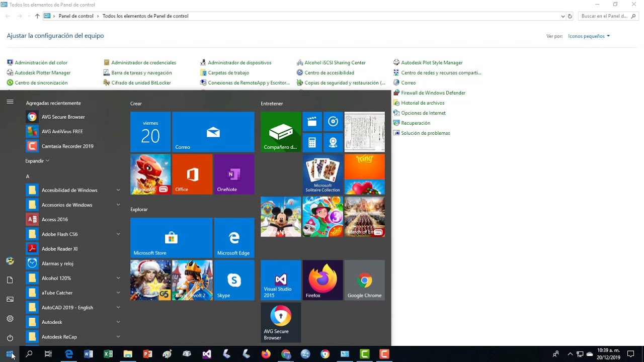Open the Compañero de consola Xbox tile

point(281,132)
